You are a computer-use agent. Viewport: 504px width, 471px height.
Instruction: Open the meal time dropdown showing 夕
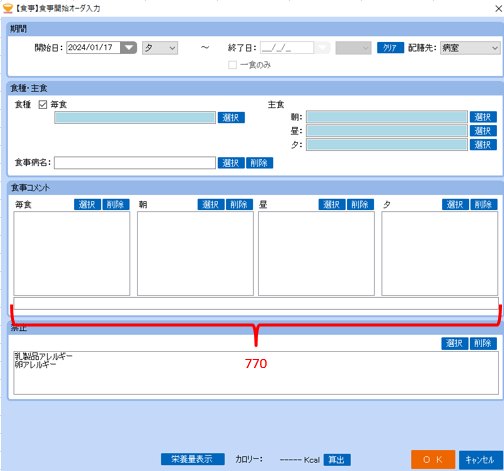coord(160,48)
